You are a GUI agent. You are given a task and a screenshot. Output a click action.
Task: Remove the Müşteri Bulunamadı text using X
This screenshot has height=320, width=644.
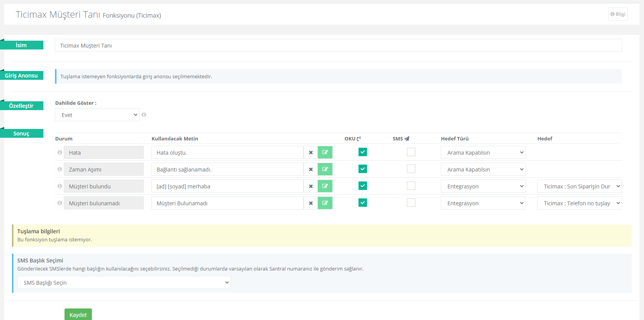pyautogui.click(x=310, y=203)
